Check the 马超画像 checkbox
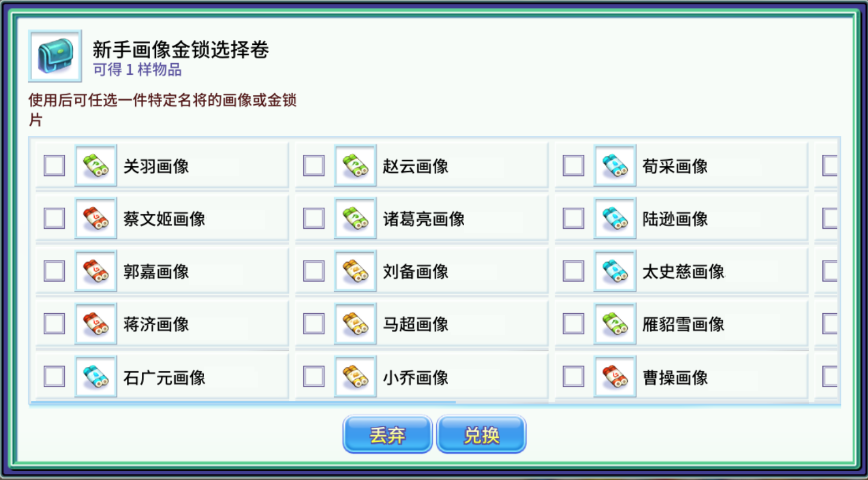The image size is (868, 480). (x=314, y=324)
